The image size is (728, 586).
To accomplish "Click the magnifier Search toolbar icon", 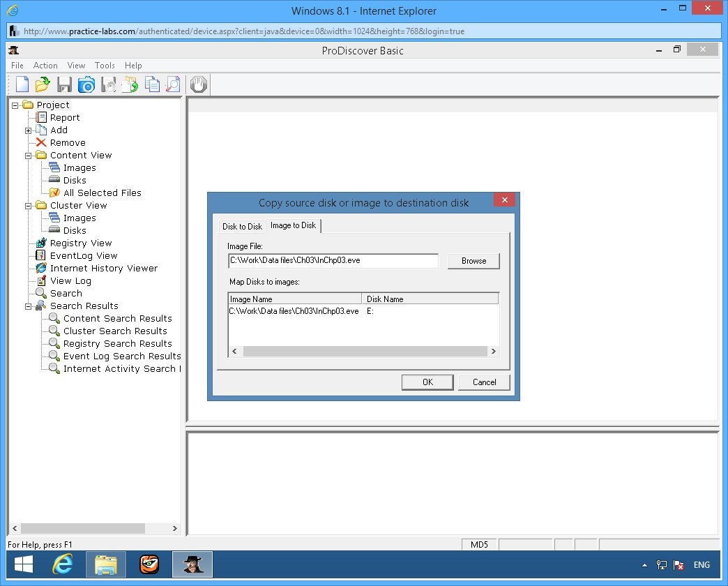I will pos(173,85).
